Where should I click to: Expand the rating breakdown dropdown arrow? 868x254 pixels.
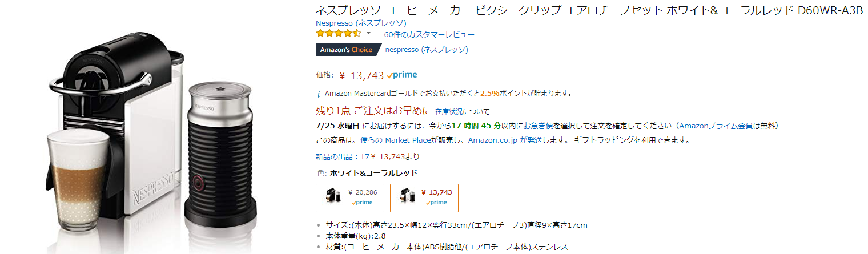[368, 34]
